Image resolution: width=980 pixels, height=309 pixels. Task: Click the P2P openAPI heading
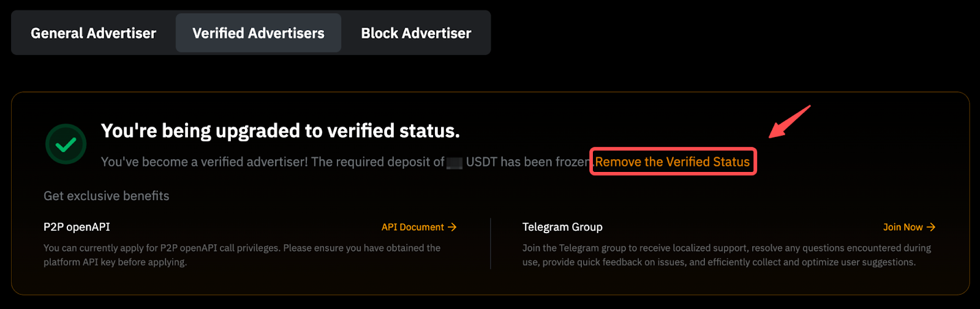tap(77, 227)
